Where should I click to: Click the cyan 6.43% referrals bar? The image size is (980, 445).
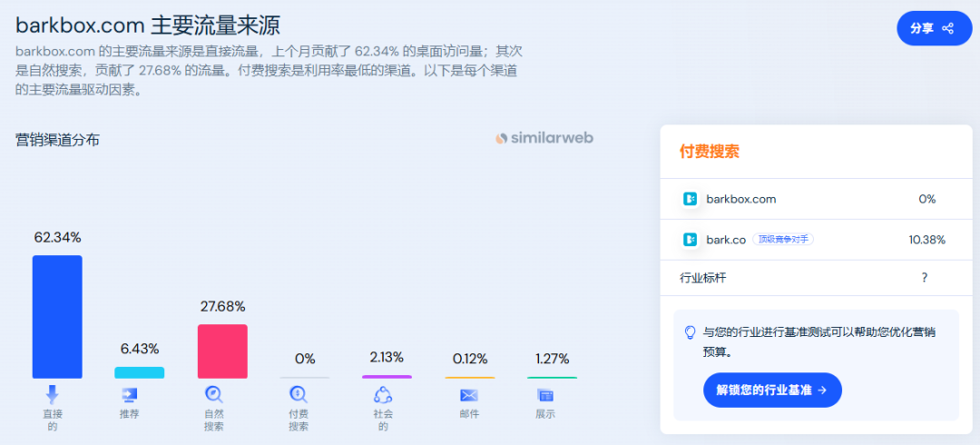tap(140, 372)
